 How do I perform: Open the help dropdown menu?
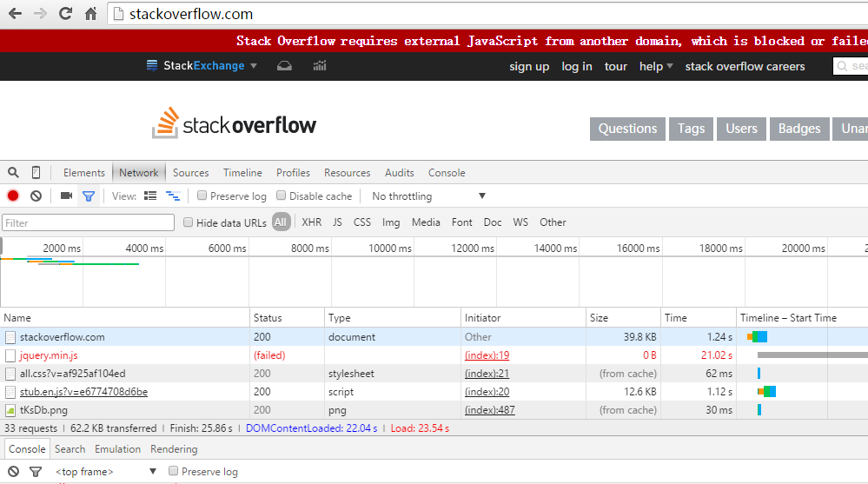[x=656, y=66]
